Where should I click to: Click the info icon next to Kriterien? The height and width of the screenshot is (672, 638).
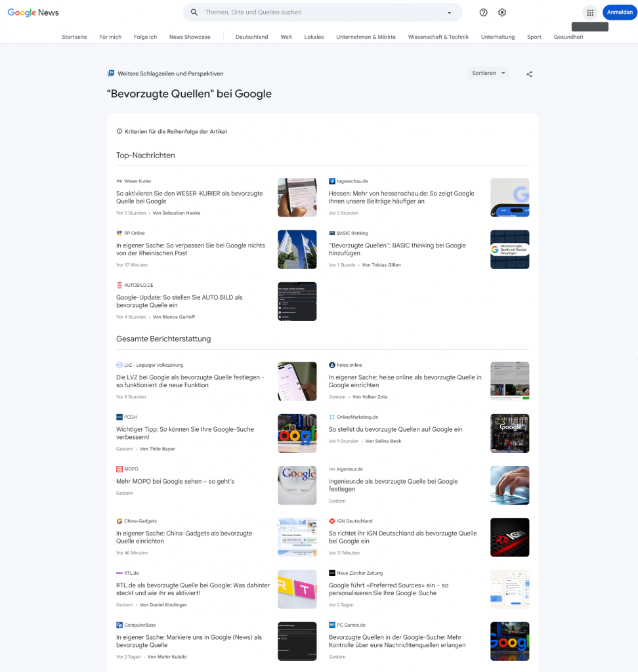119,131
